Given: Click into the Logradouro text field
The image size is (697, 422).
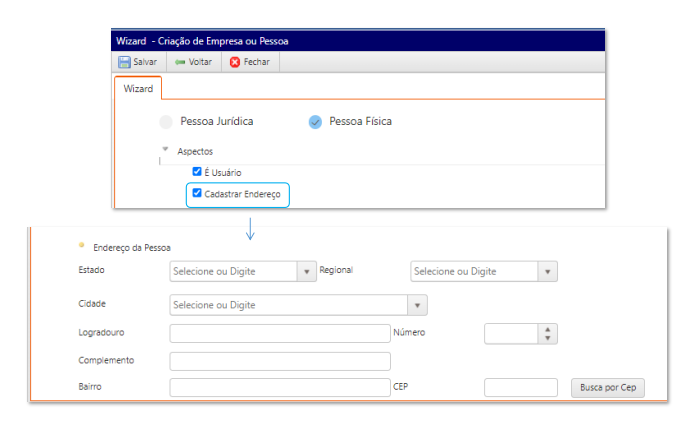Looking at the screenshot, I should [279, 333].
